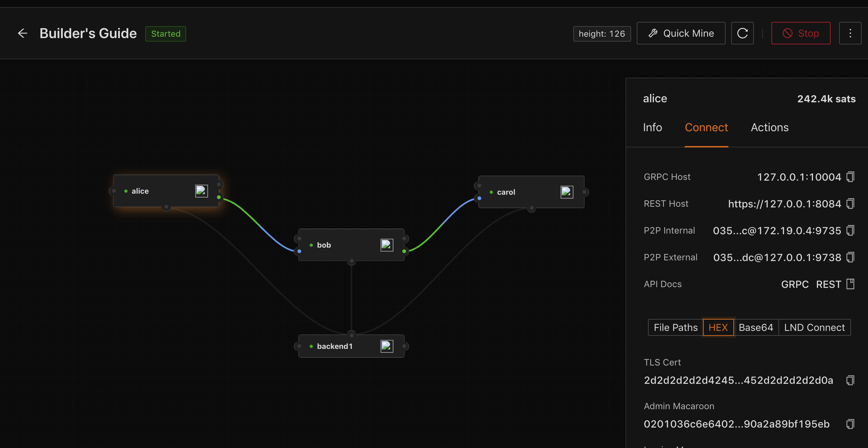Copy the GRPC Host address
Screen dimensions: 868x448
[x=850, y=177]
